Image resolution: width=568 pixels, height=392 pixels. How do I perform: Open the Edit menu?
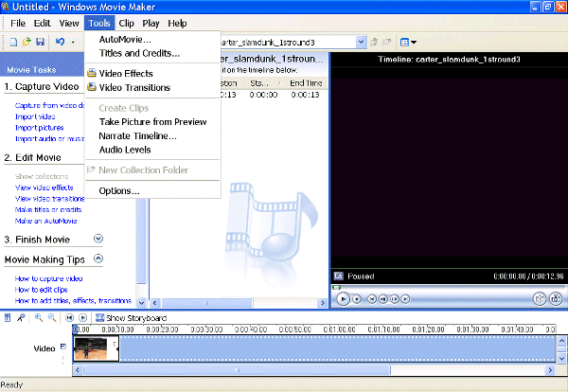coord(42,23)
